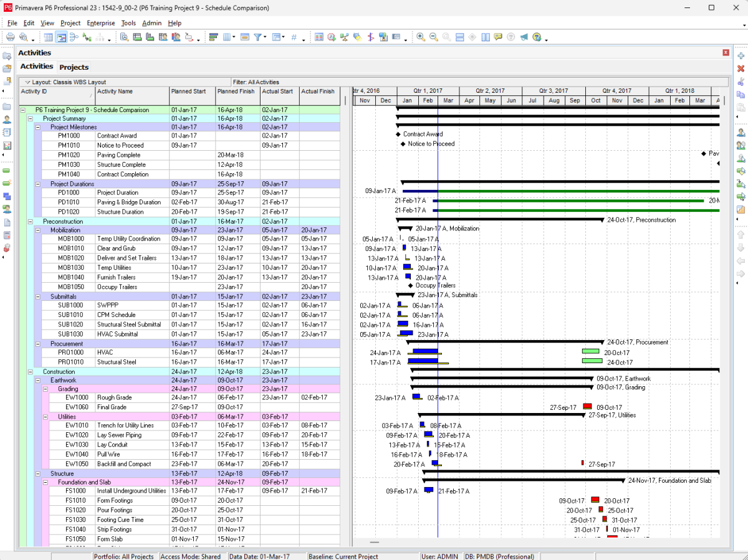Open Projects folder icon in left sidebar
The width and height of the screenshot is (748, 560).
(x=7, y=107)
